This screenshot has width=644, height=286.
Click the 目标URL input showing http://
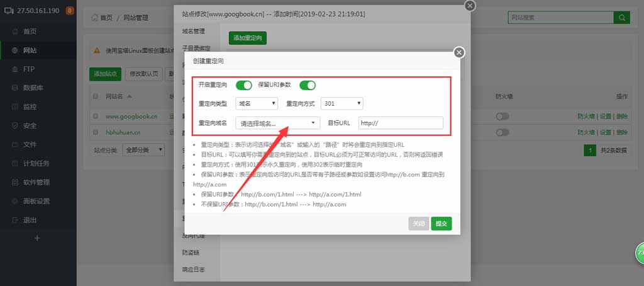tap(401, 123)
